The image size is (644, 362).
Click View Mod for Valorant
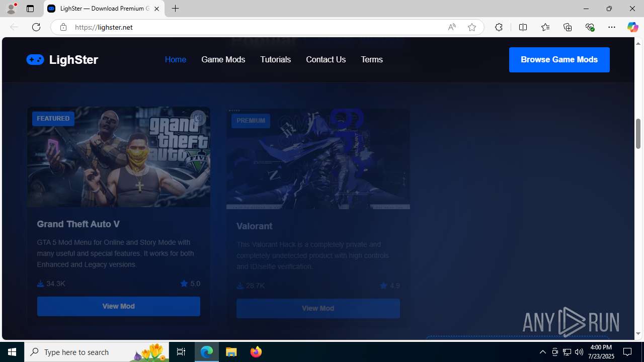[x=318, y=308]
